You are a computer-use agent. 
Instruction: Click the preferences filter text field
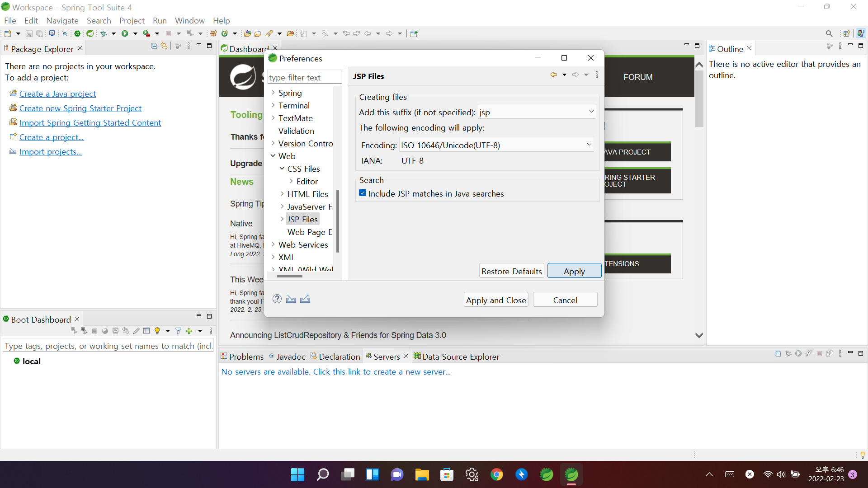(304, 77)
